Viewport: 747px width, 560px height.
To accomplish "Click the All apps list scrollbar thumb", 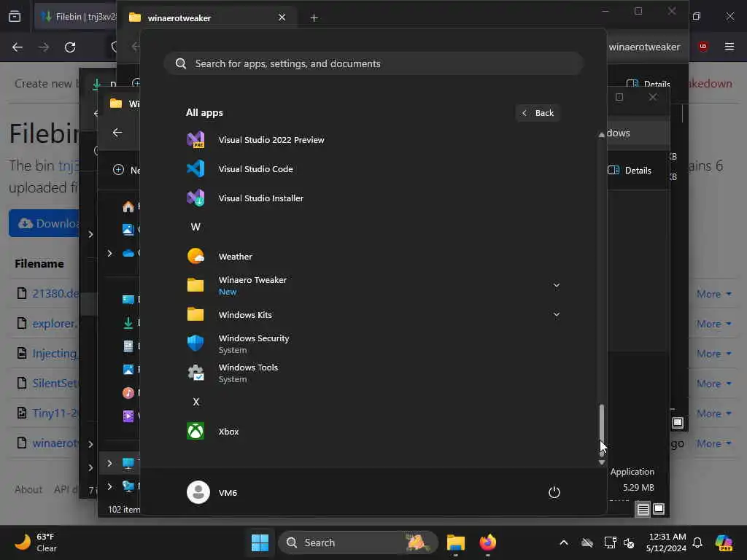I will pos(602,429).
